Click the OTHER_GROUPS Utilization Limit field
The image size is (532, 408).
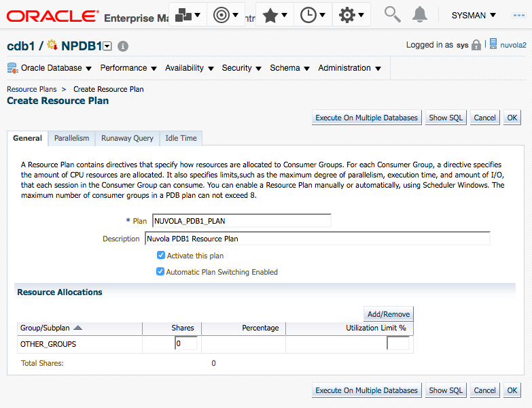click(x=398, y=343)
